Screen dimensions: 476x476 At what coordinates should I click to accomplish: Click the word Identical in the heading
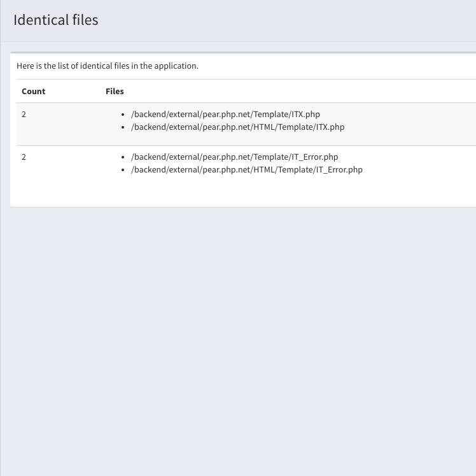coord(41,20)
